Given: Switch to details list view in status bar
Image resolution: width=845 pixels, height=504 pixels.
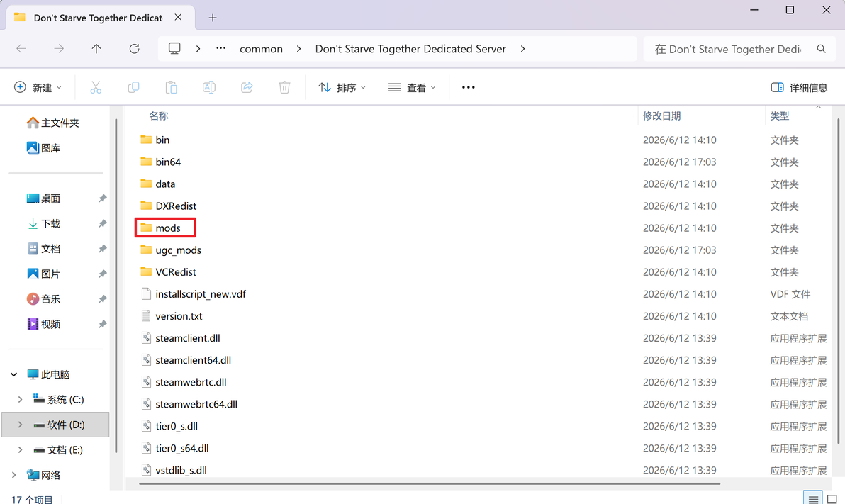Looking at the screenshot, I should click(813, 499).
